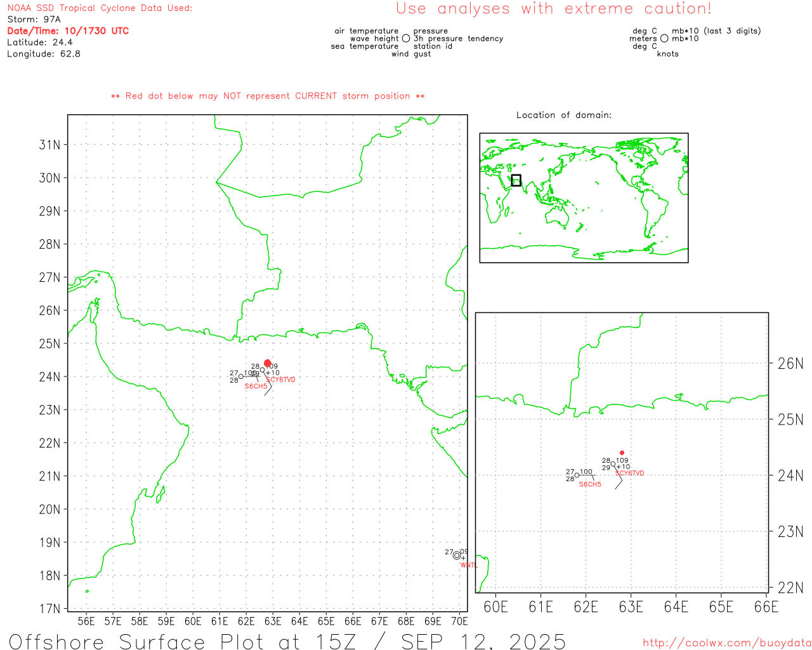Click the 'Latitude: 24.4' text
The image size is (812, 650).
40,43
